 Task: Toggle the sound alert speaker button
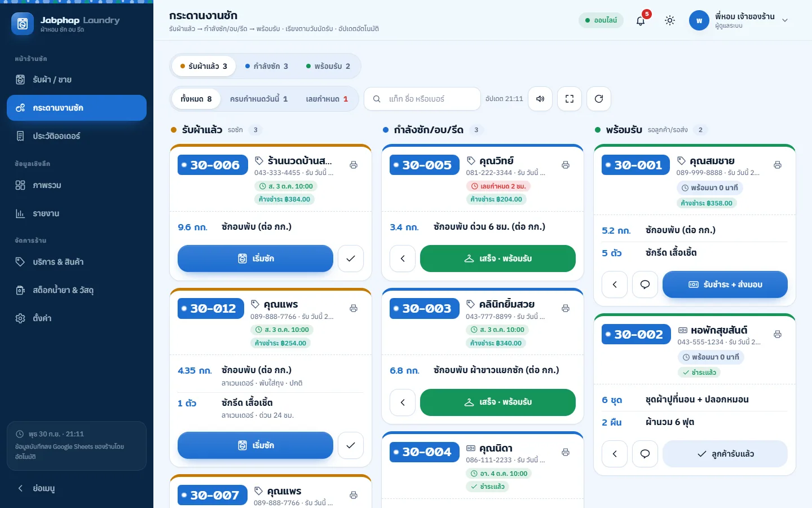tap(540, 99)
